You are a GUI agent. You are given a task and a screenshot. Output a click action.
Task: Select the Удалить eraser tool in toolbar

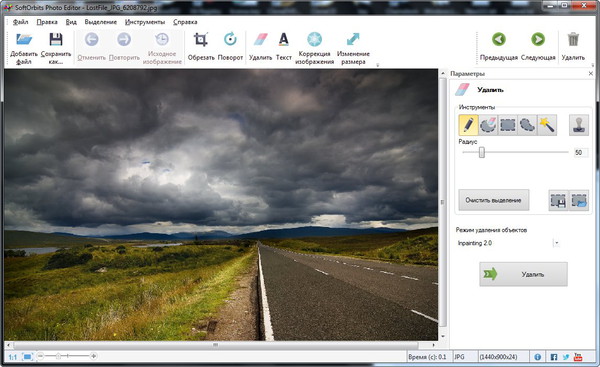click(x=260, y=39)
